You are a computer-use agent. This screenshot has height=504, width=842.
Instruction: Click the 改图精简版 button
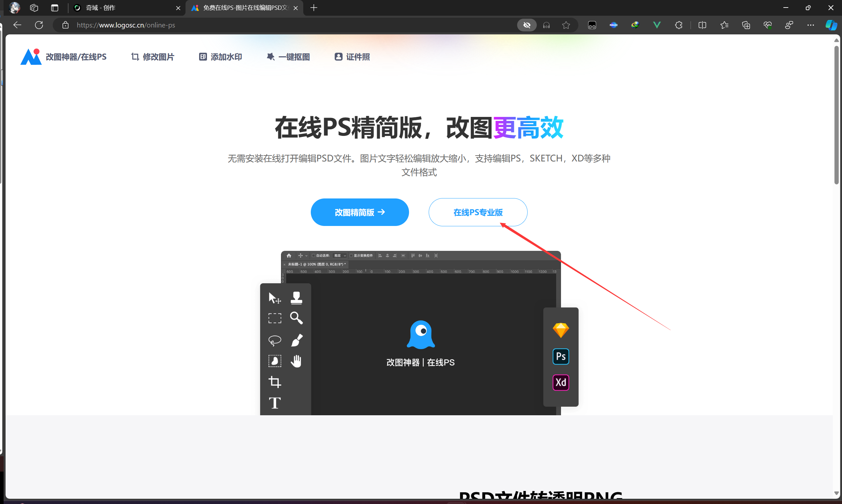point(360,212)
